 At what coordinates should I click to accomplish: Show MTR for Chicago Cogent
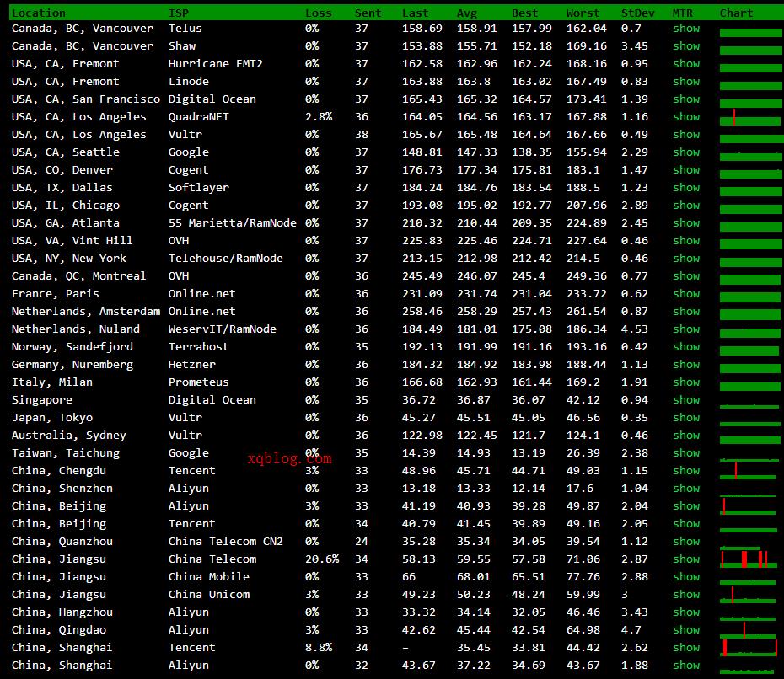pyautogui.click(x=686, y=206)
